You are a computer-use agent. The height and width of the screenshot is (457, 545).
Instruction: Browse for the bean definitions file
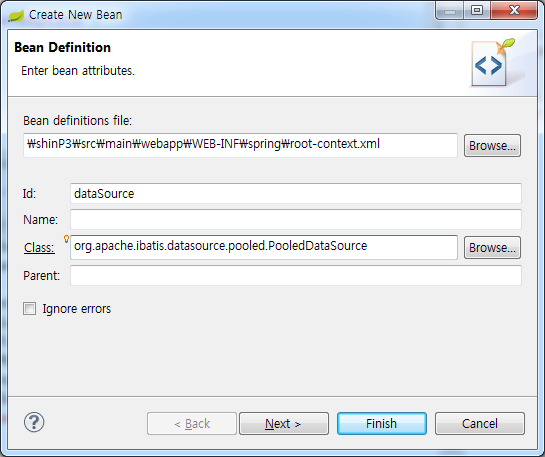(492, 146)
